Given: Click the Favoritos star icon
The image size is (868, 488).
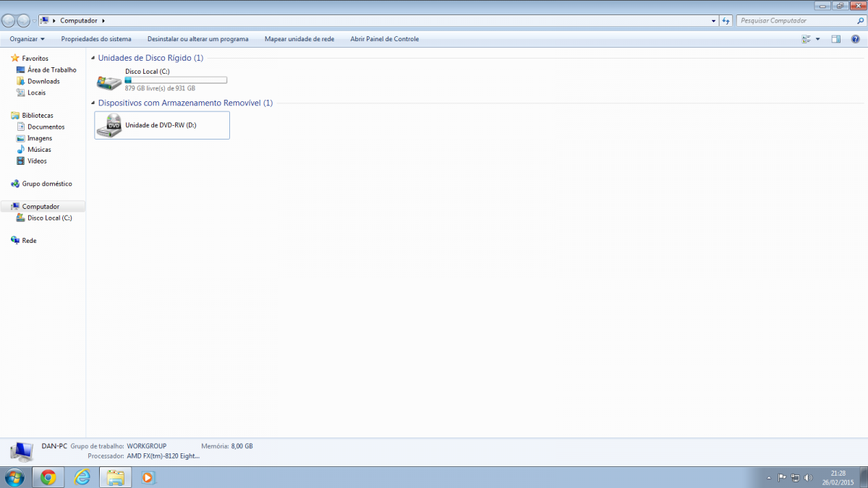Looking at the screenshot, I should tap(15, 58).
